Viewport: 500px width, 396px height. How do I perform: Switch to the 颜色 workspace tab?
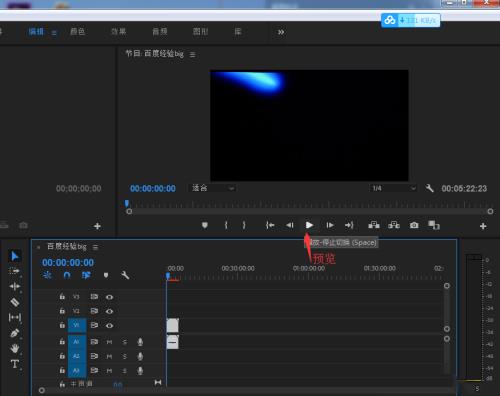coord(78,31)
